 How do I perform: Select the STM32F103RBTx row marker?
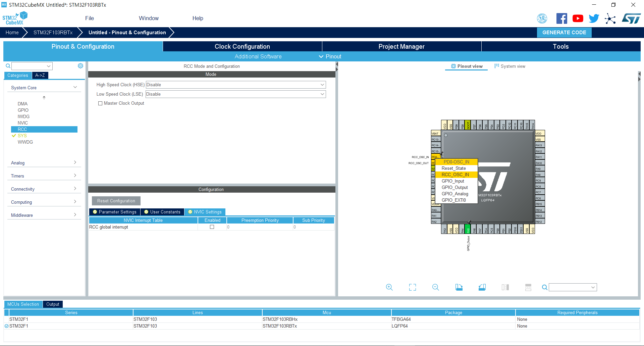[7, 326]
